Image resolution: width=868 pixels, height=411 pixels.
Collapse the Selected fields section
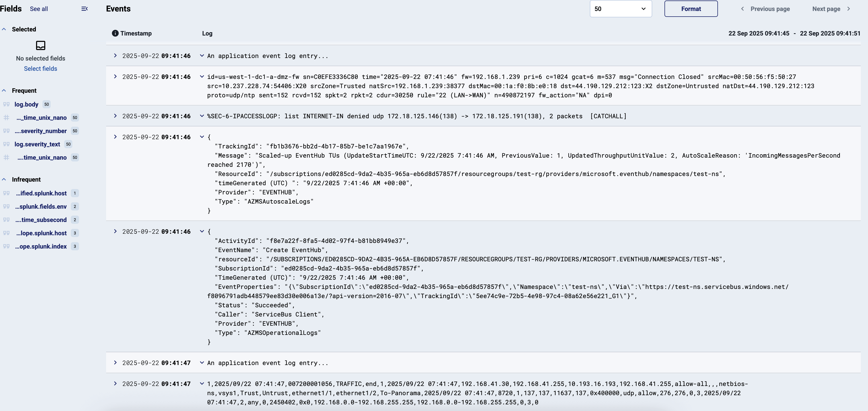coord(4,29)
